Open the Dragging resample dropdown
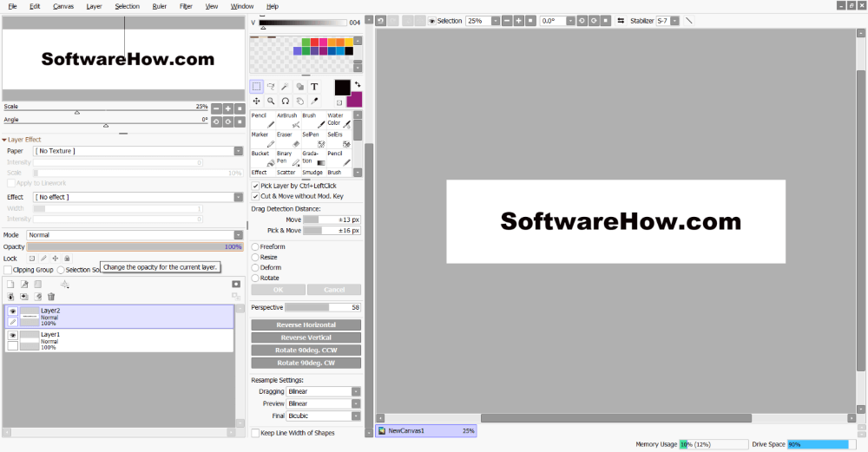The width and height of the screenshot is (868, 452). (x=356, y=391)
